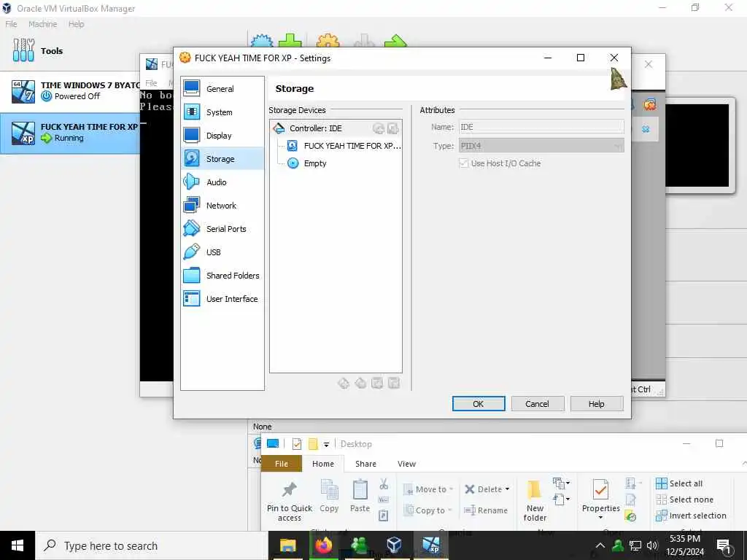747x560 pixels.
Task: Click add optical drive icon on IDE controller
Action: [x=379, y=128]
